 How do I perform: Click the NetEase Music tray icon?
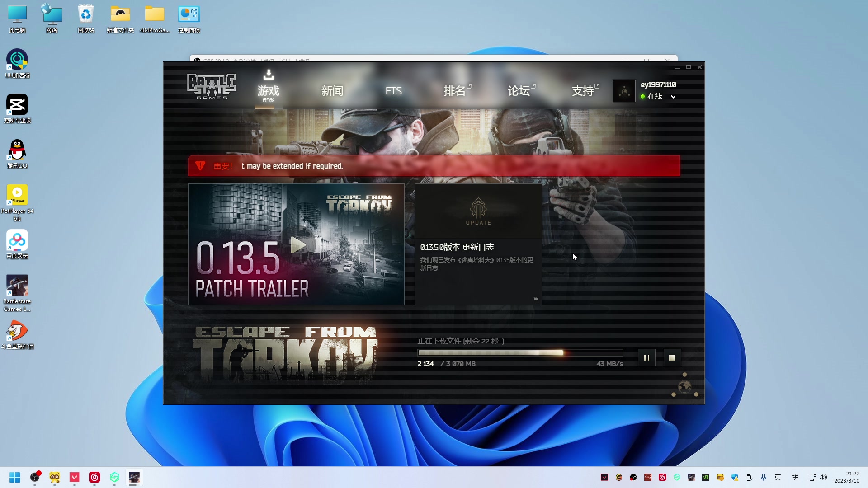tap(662, 477)
